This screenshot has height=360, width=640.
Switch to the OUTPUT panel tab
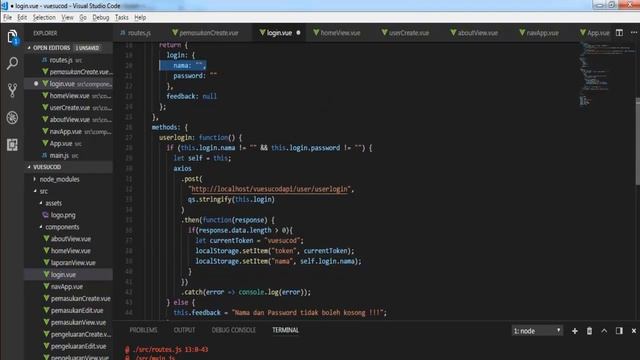click(x=184, y=330)
